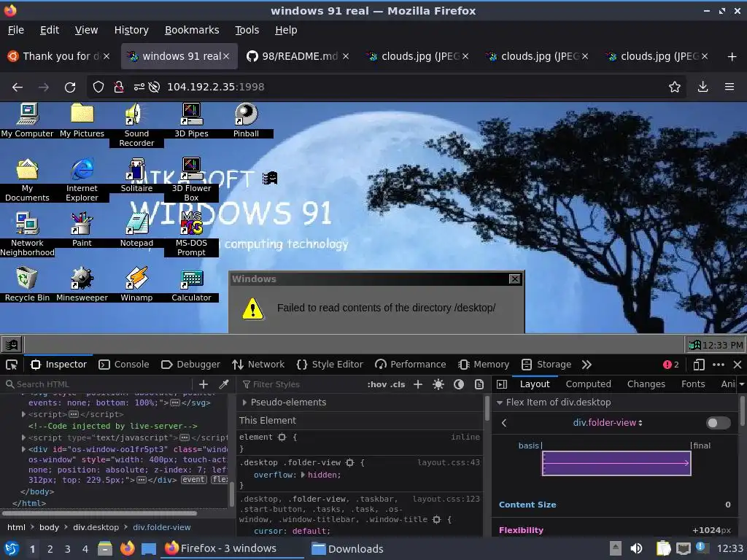Open Firefox application hamburger menu
Viewport: 747px width, 560px height.
coord(729,87)
